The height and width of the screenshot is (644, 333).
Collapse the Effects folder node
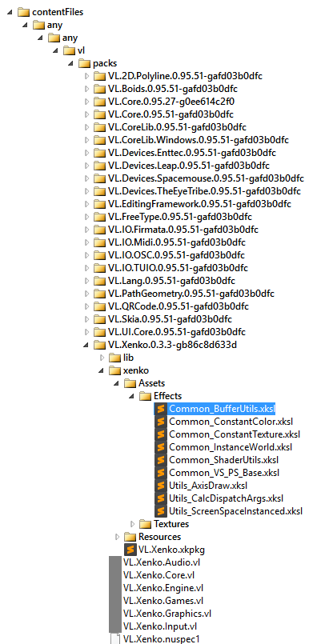pyautogui.click(x=131, y=396)
